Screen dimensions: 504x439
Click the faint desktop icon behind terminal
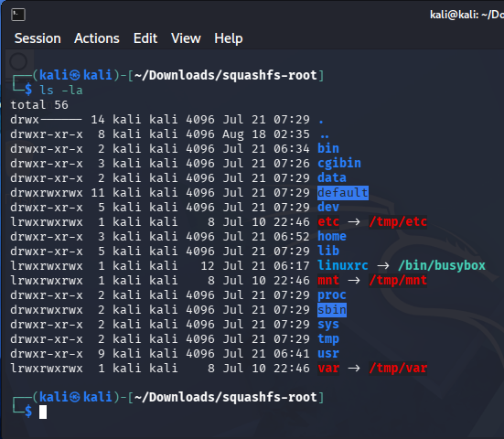[18, 61]
